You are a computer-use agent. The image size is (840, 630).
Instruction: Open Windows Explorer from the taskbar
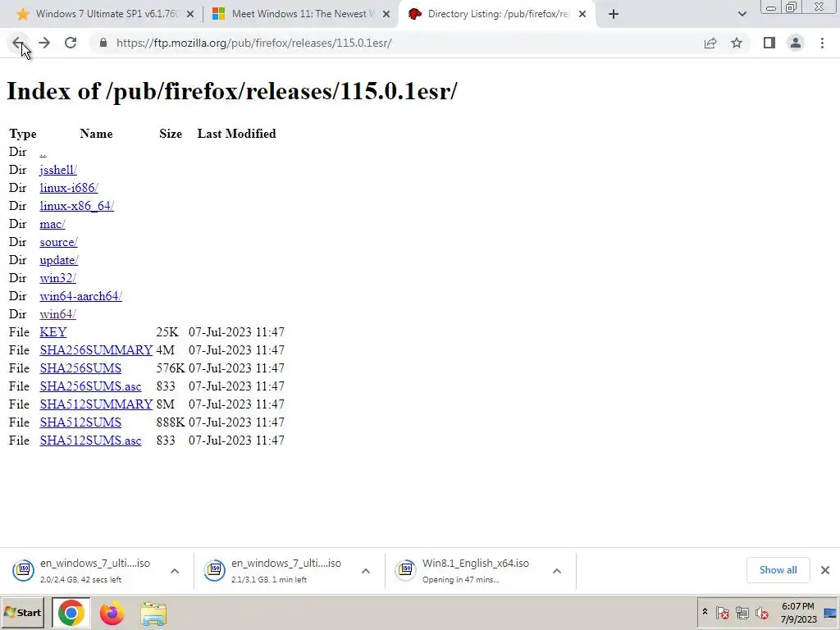click(153, 614)
